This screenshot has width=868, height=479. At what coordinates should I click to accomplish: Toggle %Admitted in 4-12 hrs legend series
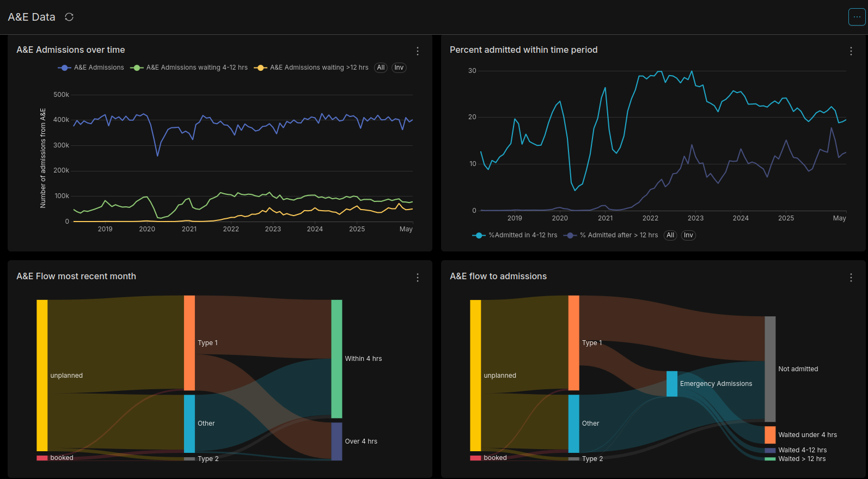tap(515, 235)
